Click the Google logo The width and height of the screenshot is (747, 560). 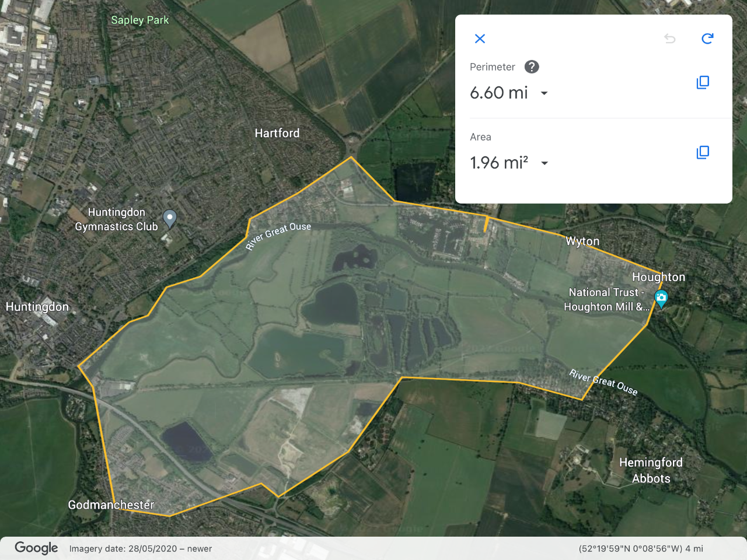[x=36, y=548]
